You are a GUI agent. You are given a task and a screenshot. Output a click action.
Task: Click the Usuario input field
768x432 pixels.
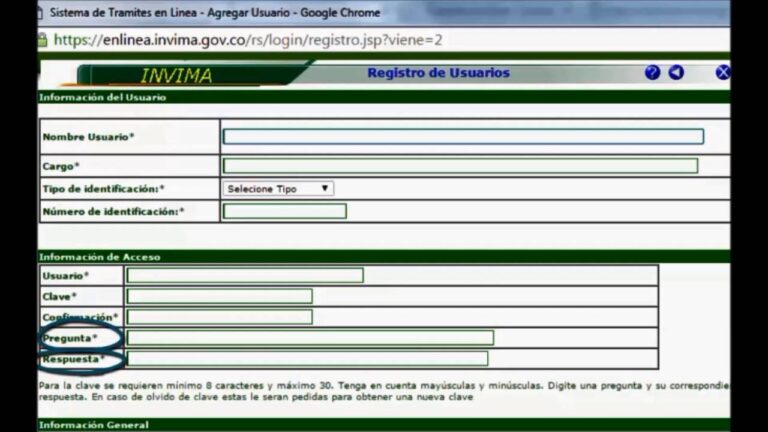tap(245, 275)
